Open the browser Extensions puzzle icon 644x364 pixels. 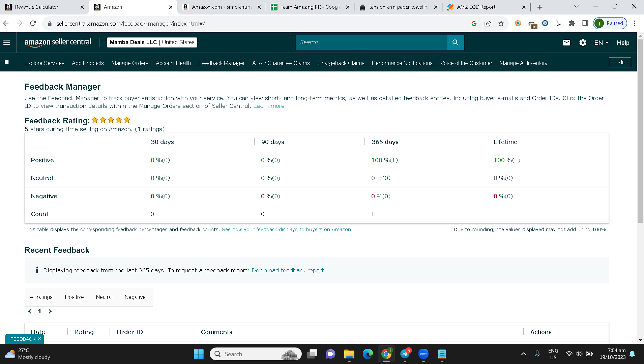[x=572, y=23]
